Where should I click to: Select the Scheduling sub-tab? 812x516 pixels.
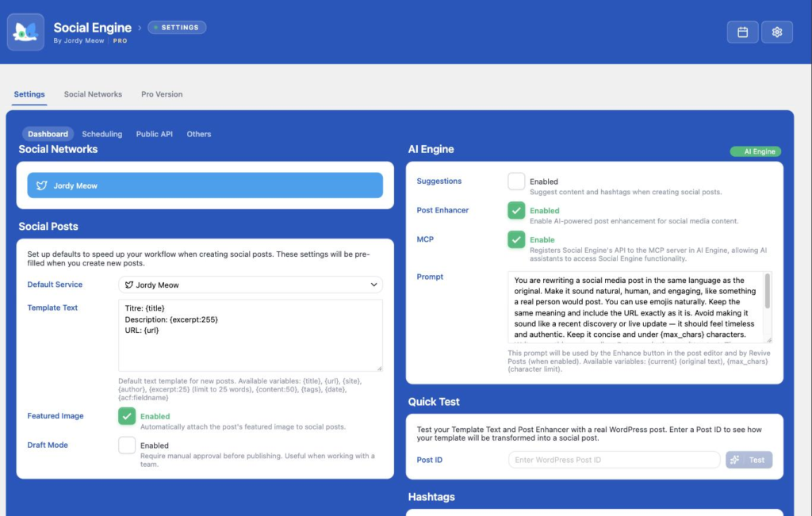coord(102,133)
